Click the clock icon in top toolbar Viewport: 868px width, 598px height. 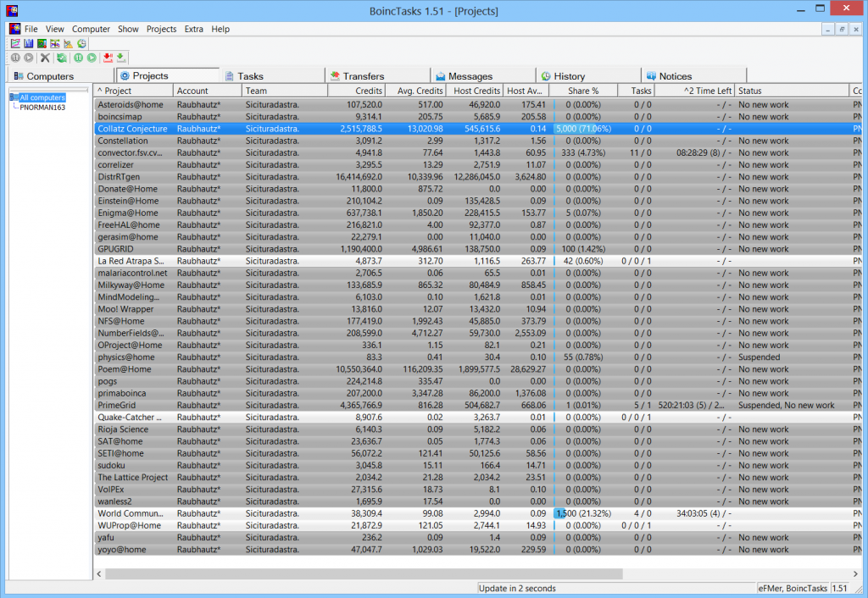tap(81, 43)
